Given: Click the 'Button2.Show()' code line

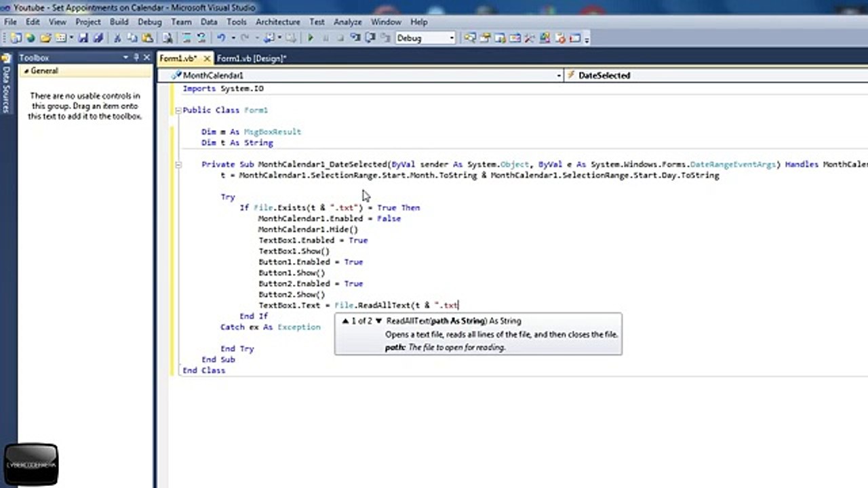Looking at the screenshot, I should click(292, 294).
